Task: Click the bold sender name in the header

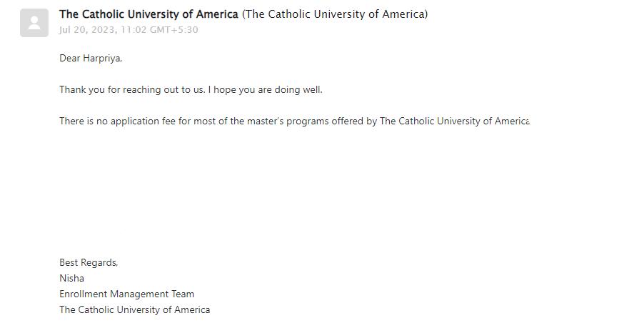Action: [x=149, y=14]
